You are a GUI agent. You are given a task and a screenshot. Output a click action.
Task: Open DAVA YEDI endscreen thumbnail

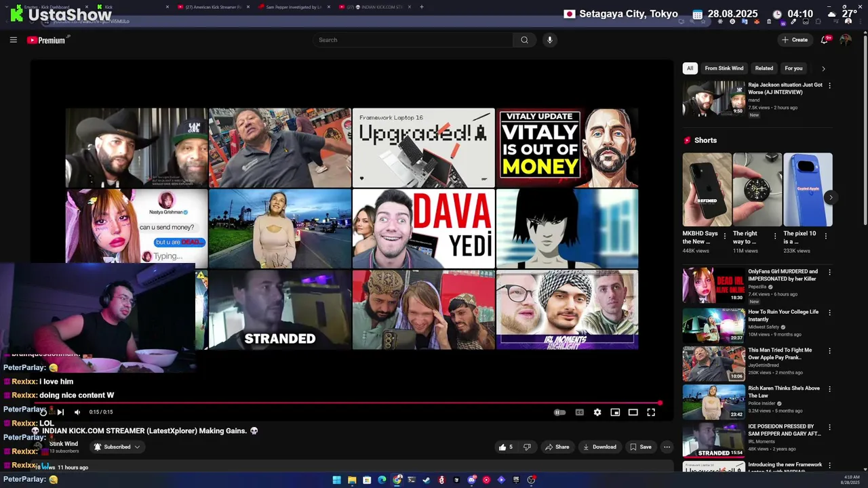point(424,228)
